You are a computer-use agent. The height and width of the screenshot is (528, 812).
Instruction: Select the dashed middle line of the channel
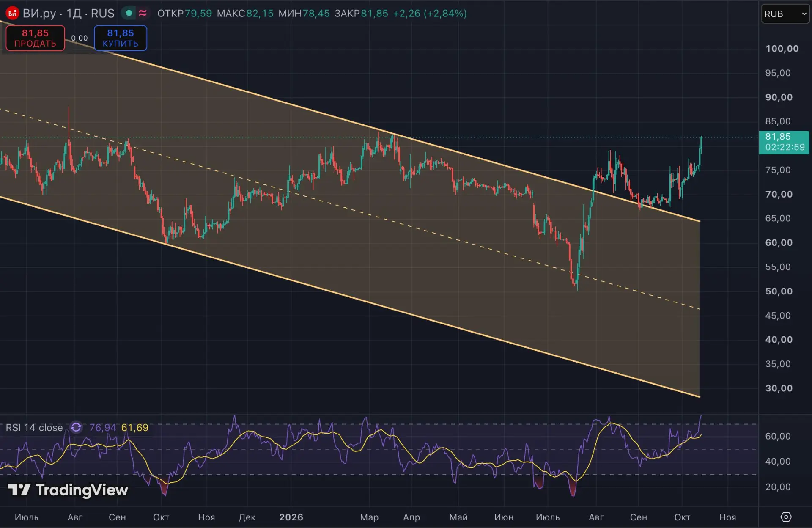[351, 209]
